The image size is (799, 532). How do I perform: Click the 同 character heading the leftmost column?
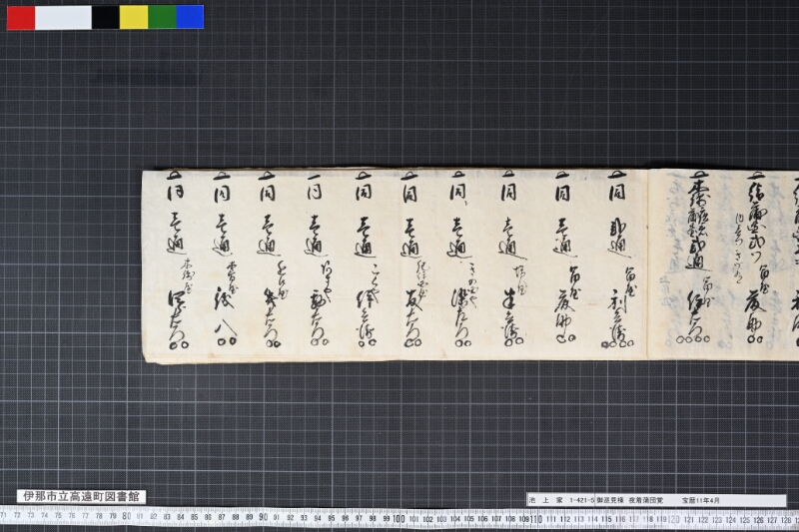pos(176,193)
